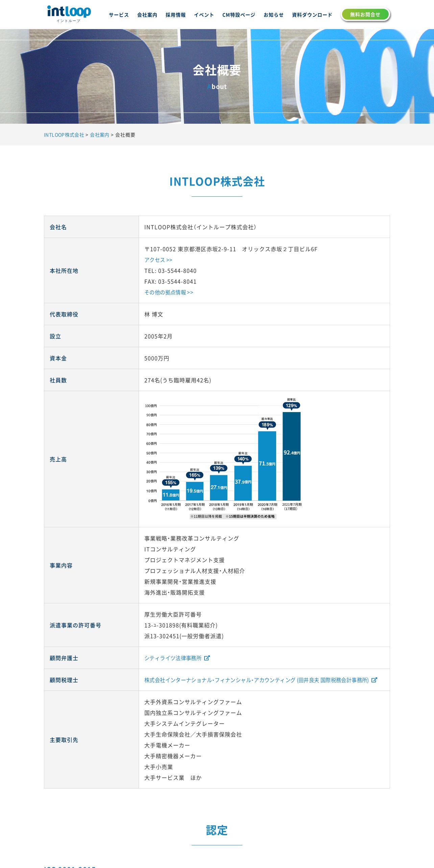Screen dimensions: 434x868
Task: Click the 資本金 row label
Action: click(x=58, y=358)
